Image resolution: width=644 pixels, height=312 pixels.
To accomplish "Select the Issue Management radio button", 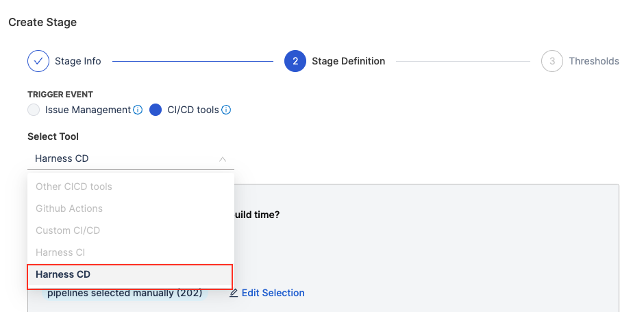I will tap(34, 110).
